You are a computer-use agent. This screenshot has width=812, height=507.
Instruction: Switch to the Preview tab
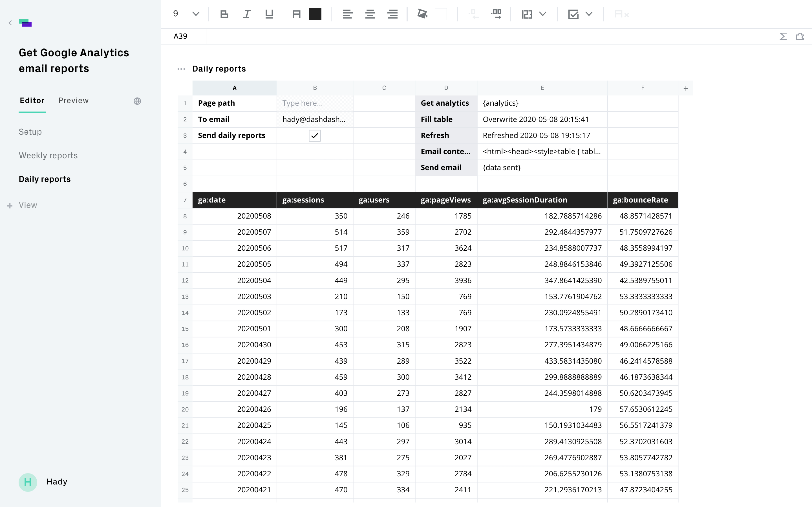coord(74,101)
